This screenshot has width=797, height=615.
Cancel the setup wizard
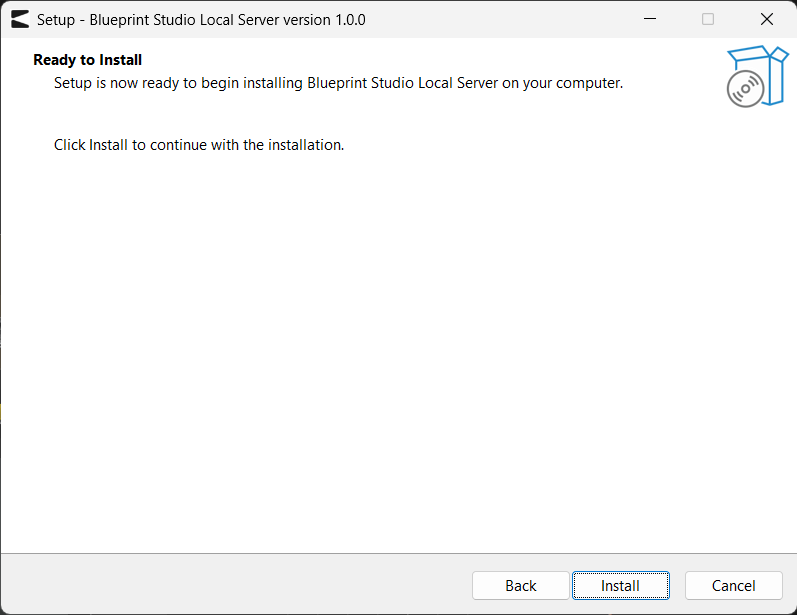pos(733,586)
